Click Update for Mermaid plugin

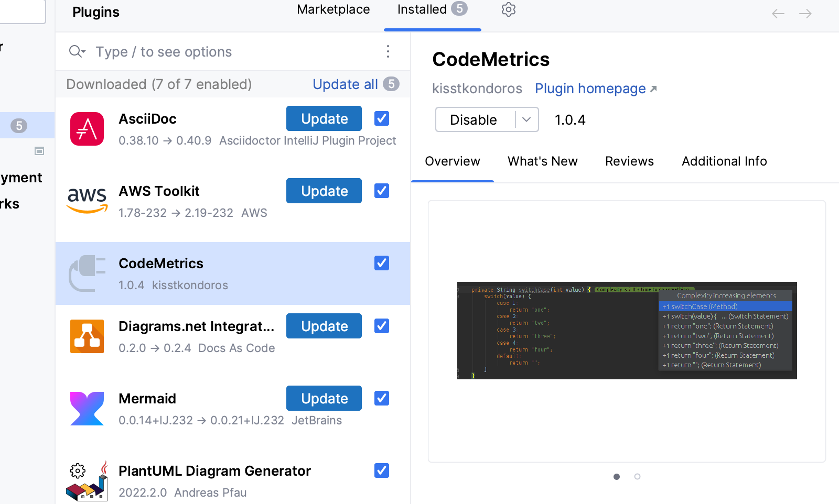pyautogui.click(x=324, y=398)
